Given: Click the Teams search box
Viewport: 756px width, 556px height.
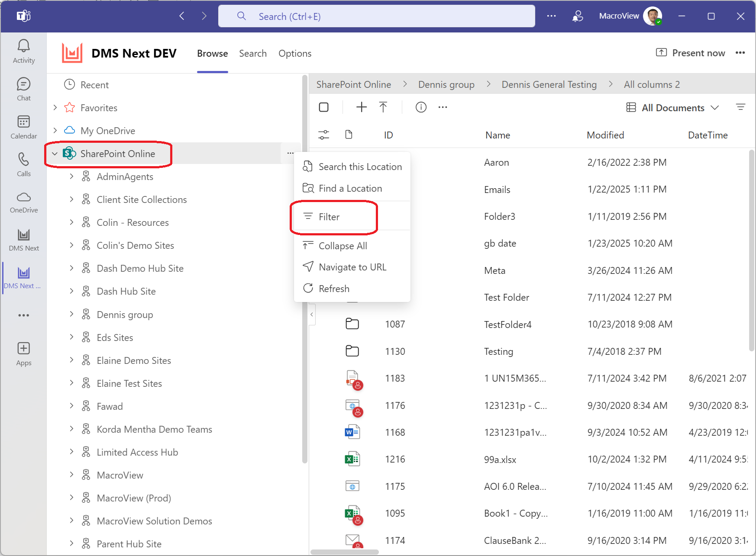Looking at the screenshot, I should (377, 16).
